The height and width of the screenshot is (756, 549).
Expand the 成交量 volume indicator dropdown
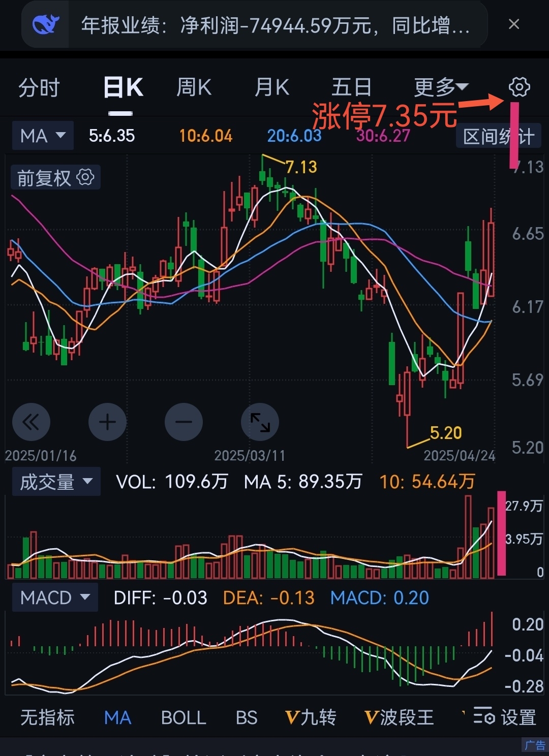point(56,481)
